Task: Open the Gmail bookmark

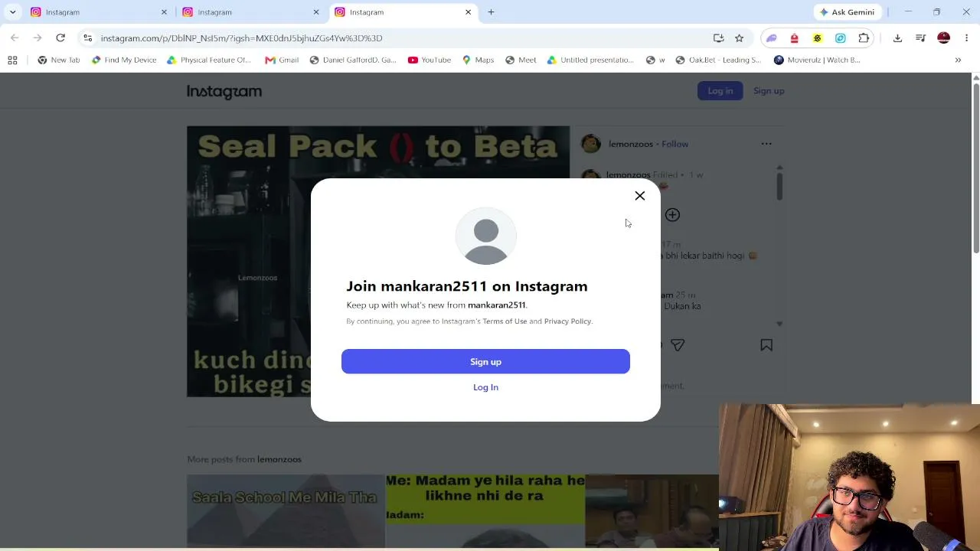Action: [x=282, y=60]
